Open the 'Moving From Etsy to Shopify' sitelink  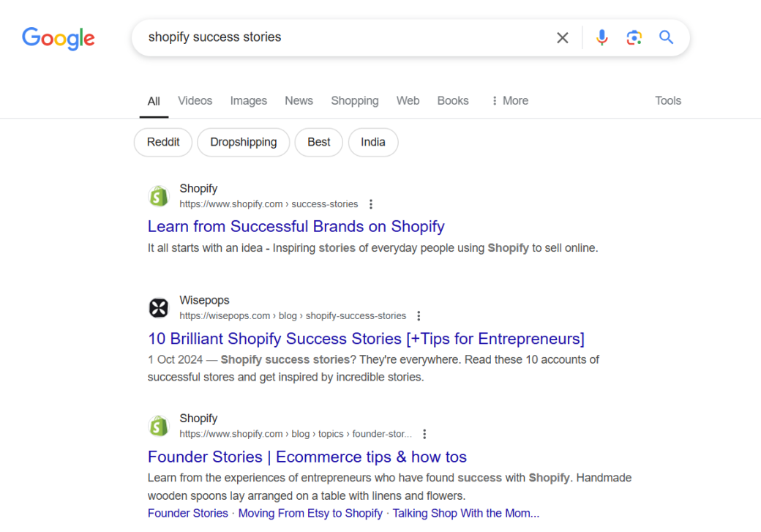pyautogui.click(x=310, y=513)
